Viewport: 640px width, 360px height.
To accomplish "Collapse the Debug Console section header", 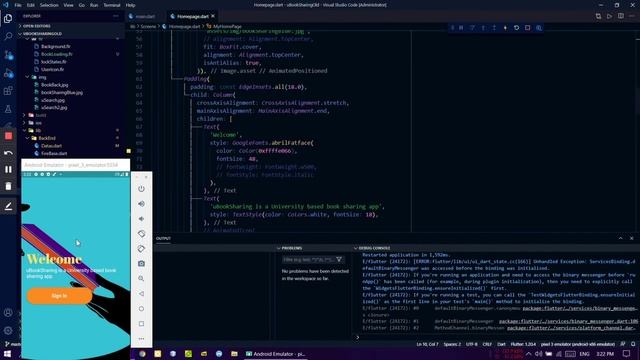I will [374, 248].
